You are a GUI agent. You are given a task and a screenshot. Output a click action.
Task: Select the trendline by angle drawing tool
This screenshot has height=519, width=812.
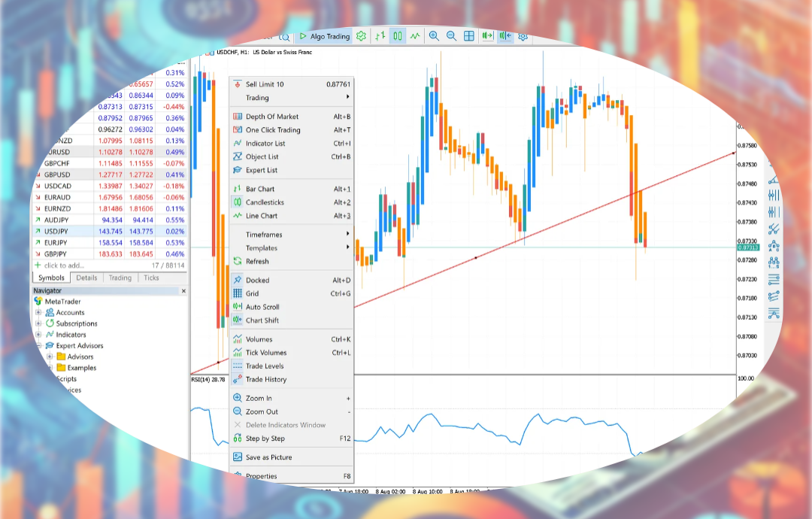point(773,179)
